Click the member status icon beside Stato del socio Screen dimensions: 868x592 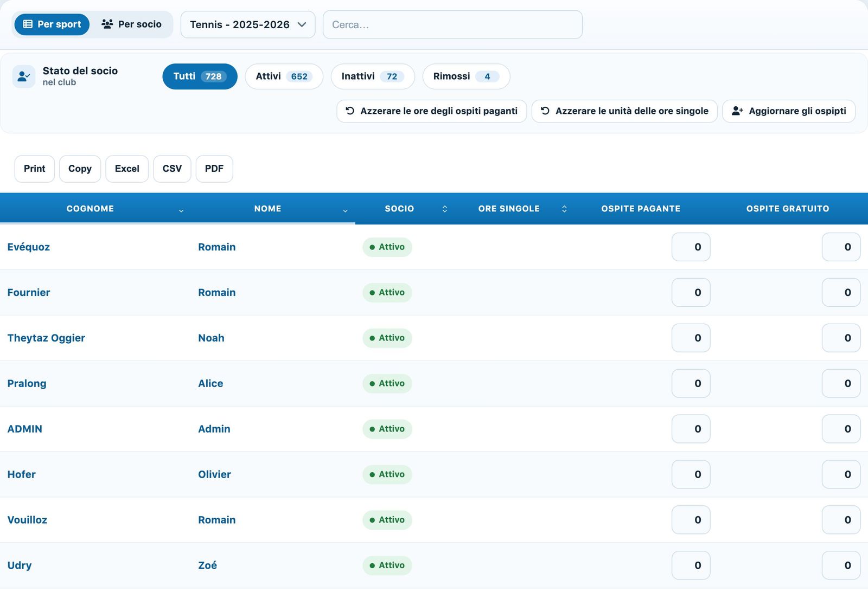coord(23,76)
